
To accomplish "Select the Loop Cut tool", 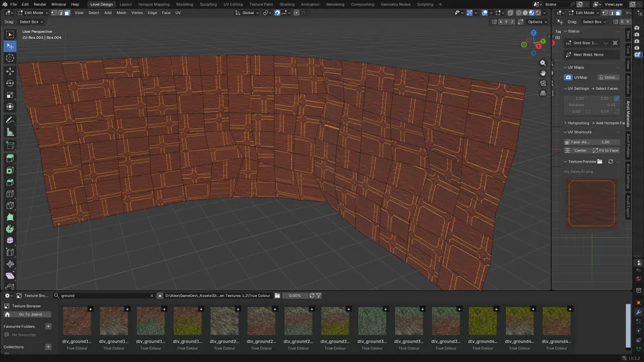I will (10, 194).
